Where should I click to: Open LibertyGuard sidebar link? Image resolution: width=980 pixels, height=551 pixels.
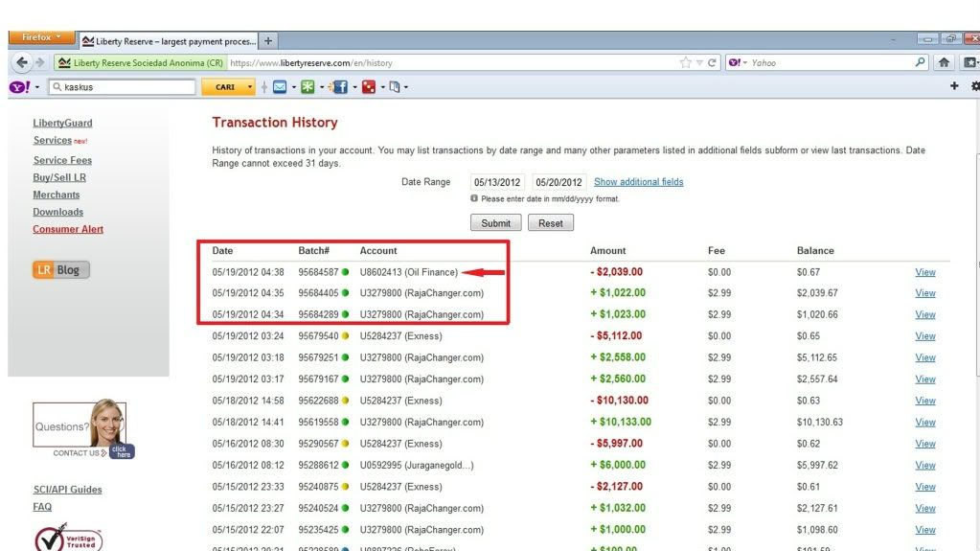pos(62,123)
